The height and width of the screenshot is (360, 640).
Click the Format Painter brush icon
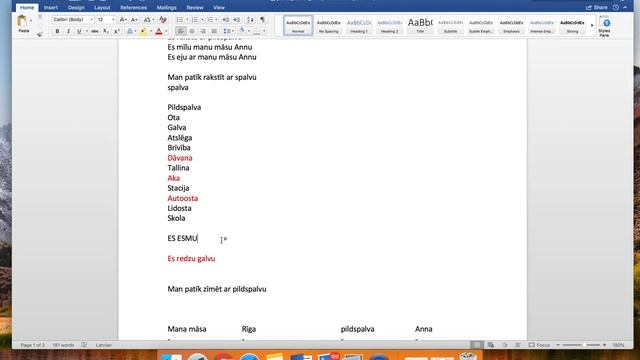pos(40,34)
